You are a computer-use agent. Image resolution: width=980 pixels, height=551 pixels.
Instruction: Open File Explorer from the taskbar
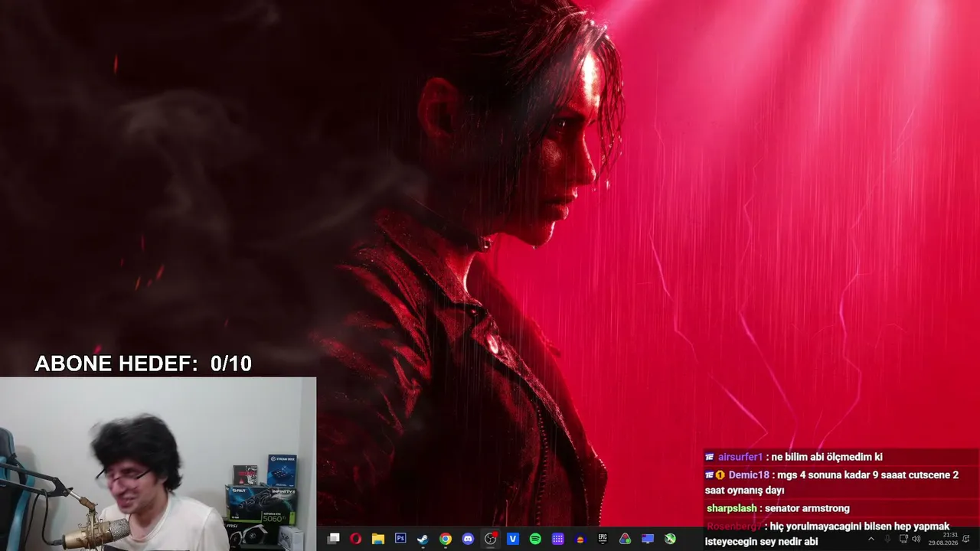(x=377, y=539)
